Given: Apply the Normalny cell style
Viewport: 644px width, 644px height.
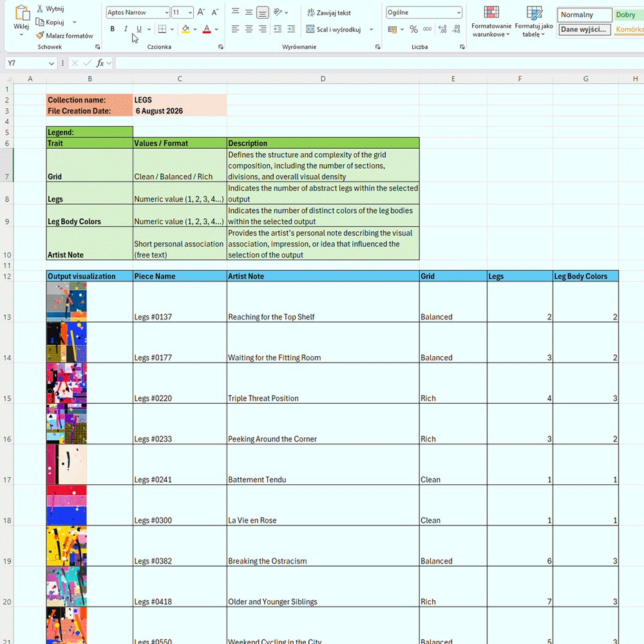Looking at the screenshot, I should coord(585,15).
